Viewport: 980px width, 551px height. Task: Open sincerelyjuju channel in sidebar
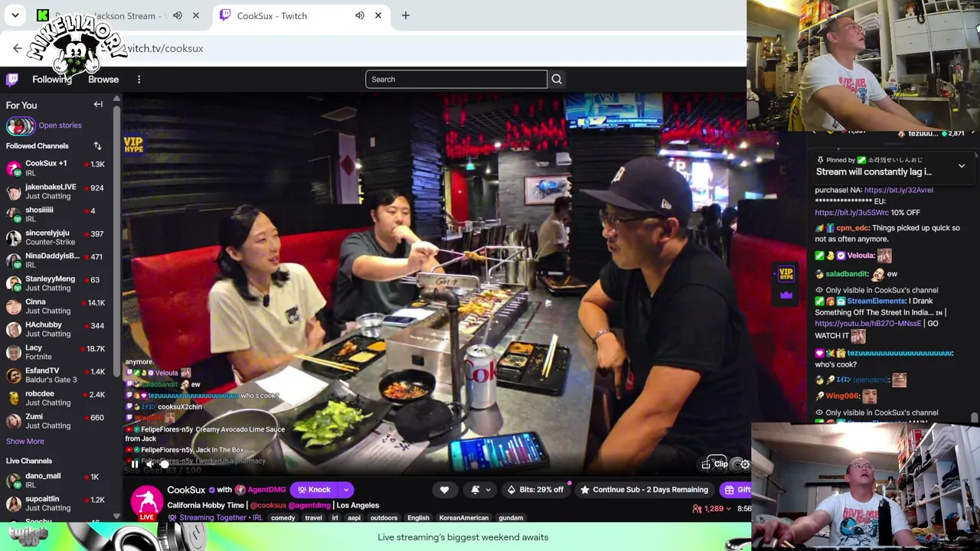55,237
